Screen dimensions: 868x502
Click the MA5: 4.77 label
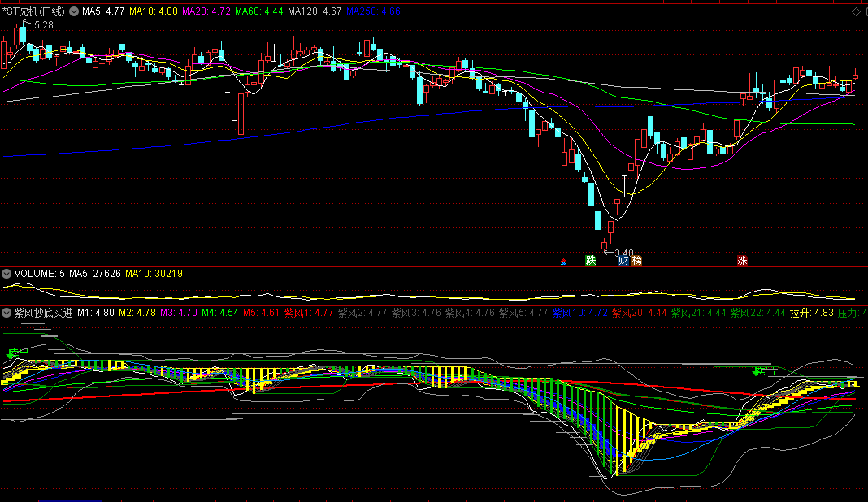(x=103, y=11)
